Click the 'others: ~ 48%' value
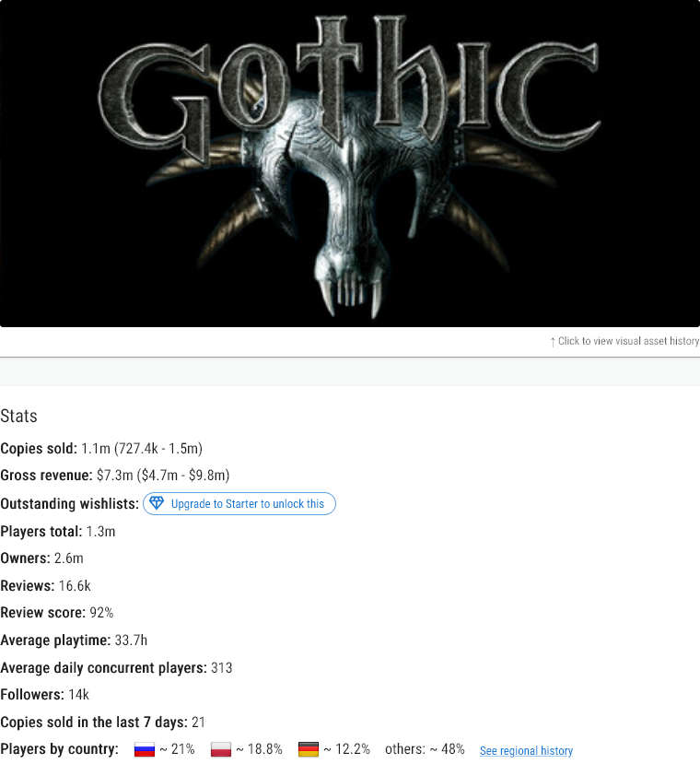The height and width of the screenshot is (764, 700). (x=425, y=749)
